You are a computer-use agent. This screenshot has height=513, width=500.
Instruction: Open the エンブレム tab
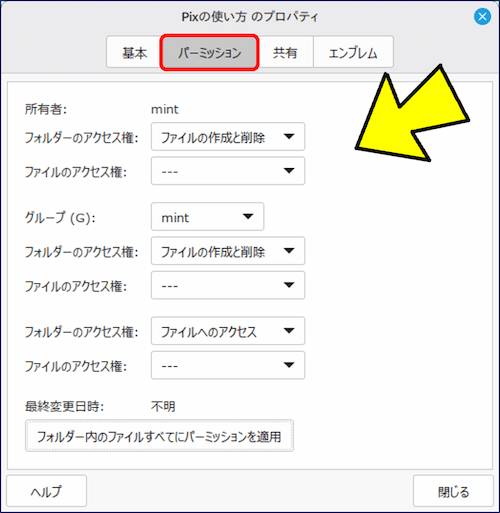click(x=353, y=52)
